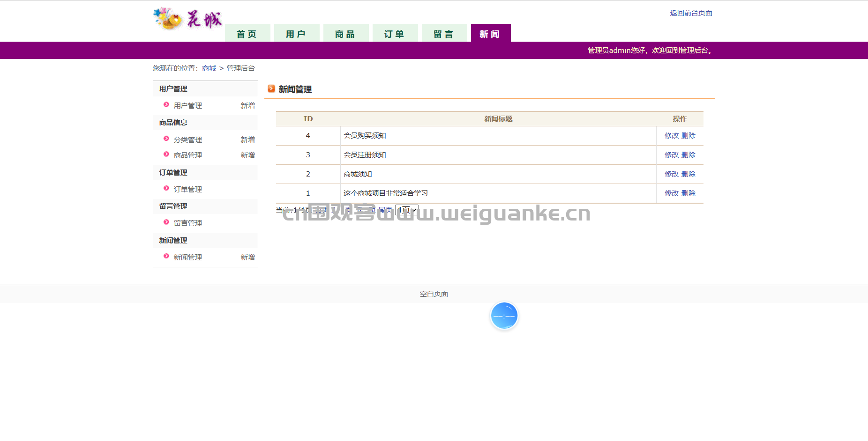Click the blue floating timer circle
The height and width of the screenshot is (441, 868).
tap(504, 316)
